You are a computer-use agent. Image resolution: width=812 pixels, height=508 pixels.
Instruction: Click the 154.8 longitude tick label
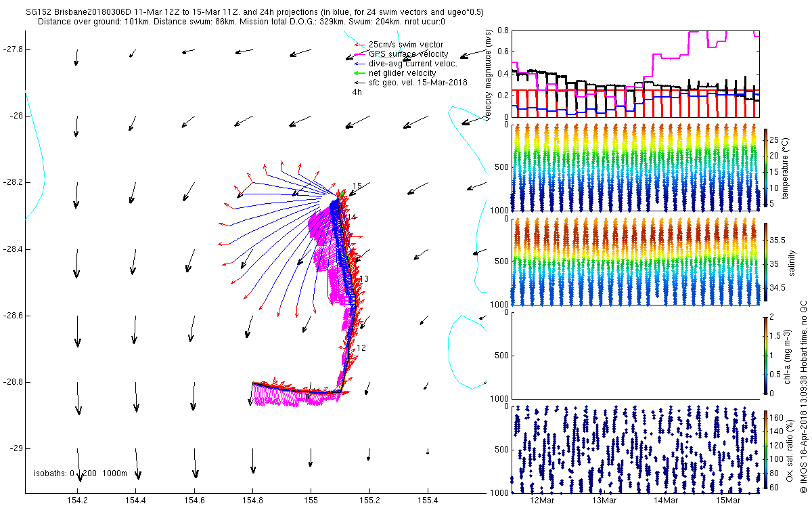click(253, 501)
